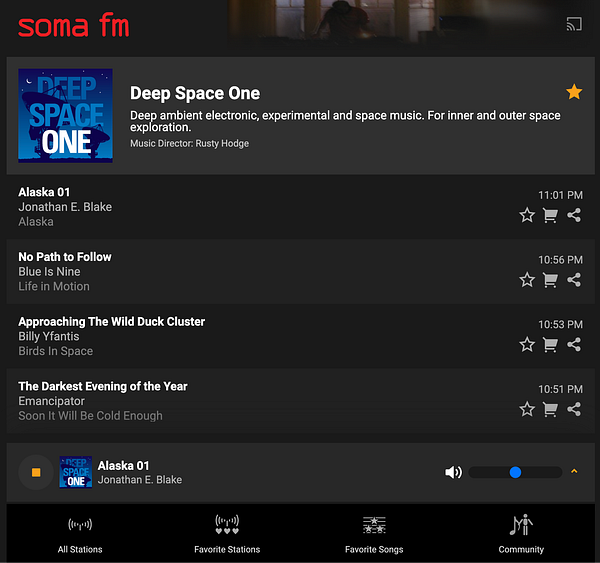Select the Deep Space One station title
Screen dimensions: 600x563
click(195, 93)
